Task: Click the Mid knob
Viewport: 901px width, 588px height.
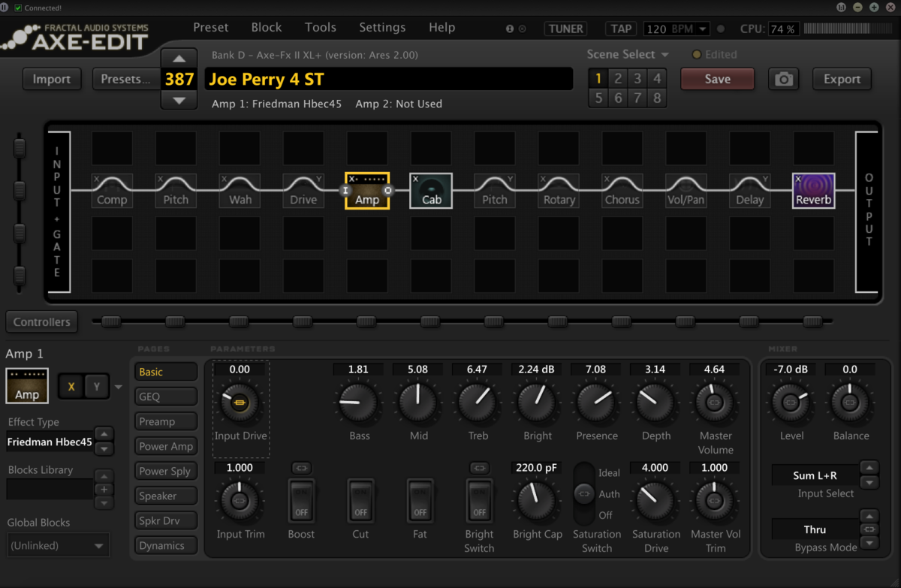Action: click(418, 403)
